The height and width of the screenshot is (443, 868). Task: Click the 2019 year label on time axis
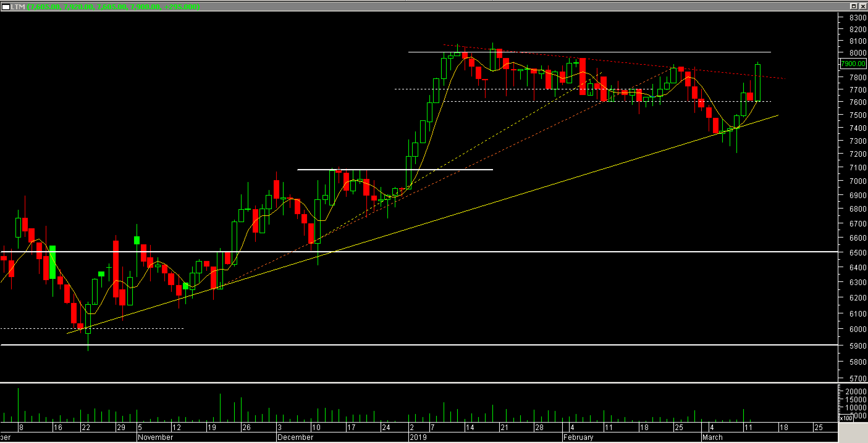[x=418, y=437]
